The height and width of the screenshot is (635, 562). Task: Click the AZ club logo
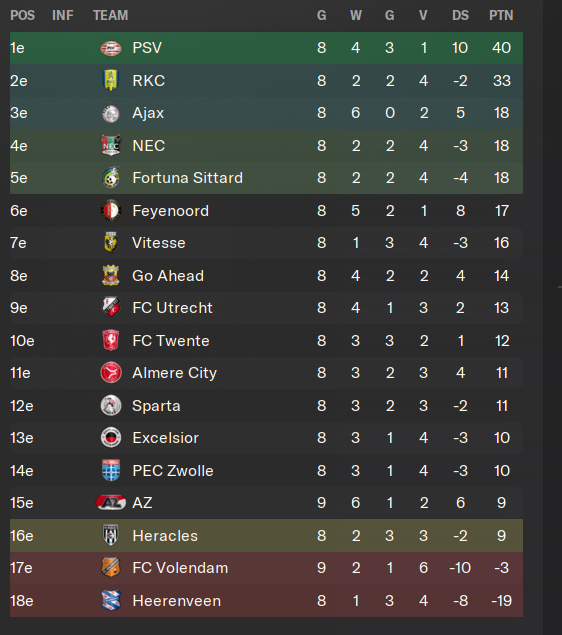coord(111,503)
